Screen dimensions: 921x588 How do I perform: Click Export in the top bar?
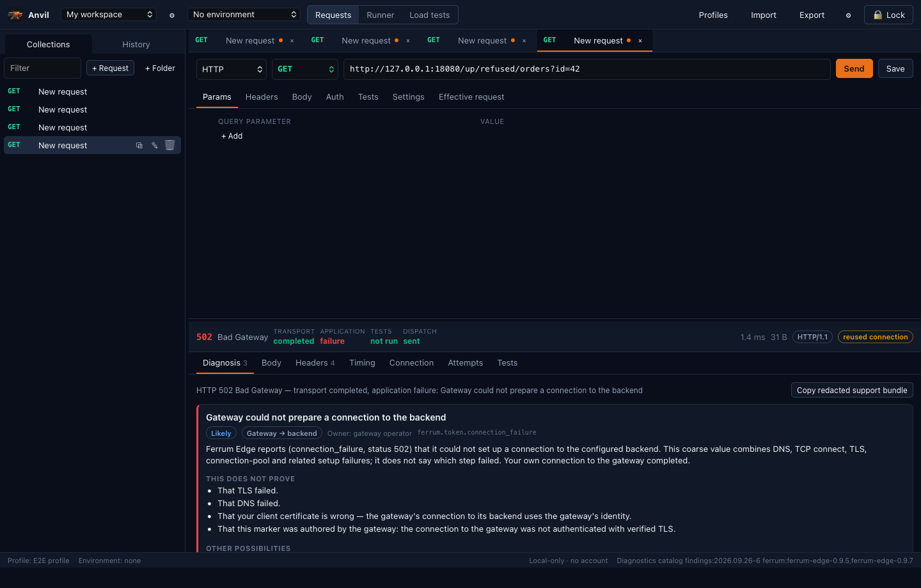click(812, 15)
